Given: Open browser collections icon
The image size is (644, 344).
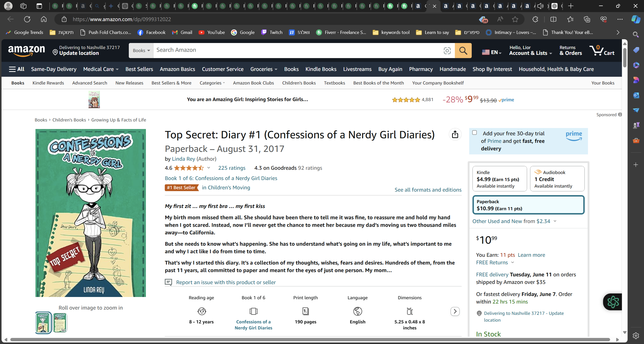Looking at the screenshot, I should tap(587, 19).
